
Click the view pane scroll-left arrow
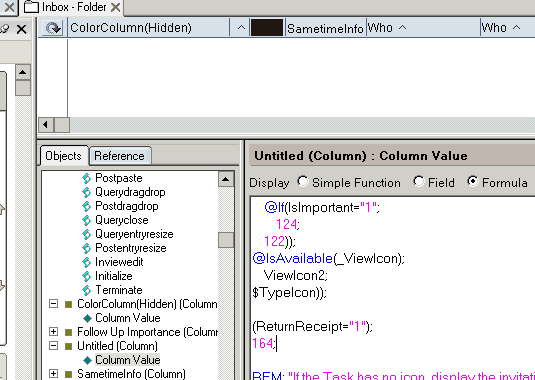coord(46,125)
